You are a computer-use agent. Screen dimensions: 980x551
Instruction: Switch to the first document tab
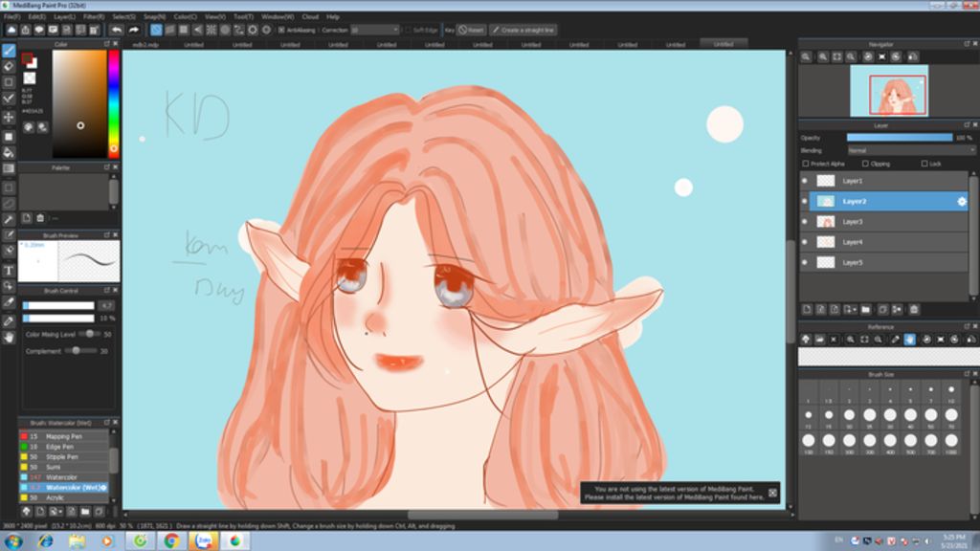(145, 44)
